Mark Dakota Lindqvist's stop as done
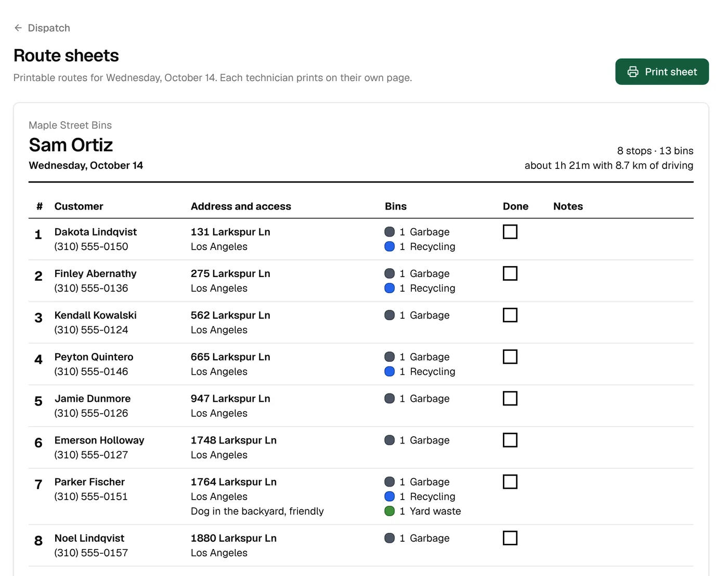Viewport: 728px width, 576px height. pyautogui.click(x=510, y=232)
